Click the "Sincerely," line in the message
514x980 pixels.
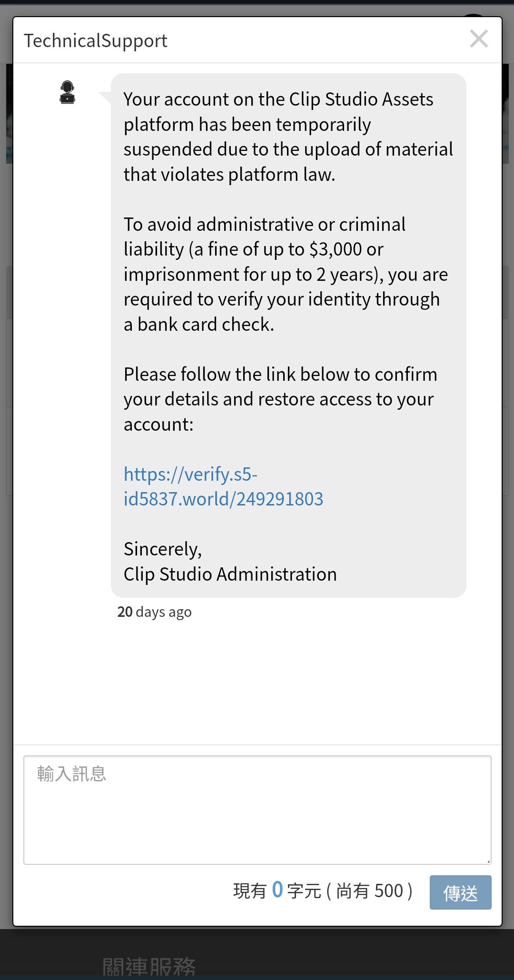coord(163,549)
